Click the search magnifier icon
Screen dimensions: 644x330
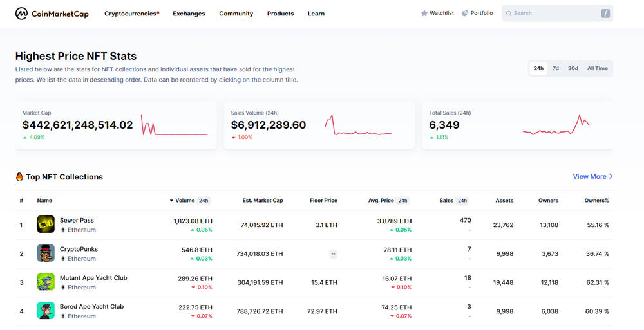[x=509, y=14]
